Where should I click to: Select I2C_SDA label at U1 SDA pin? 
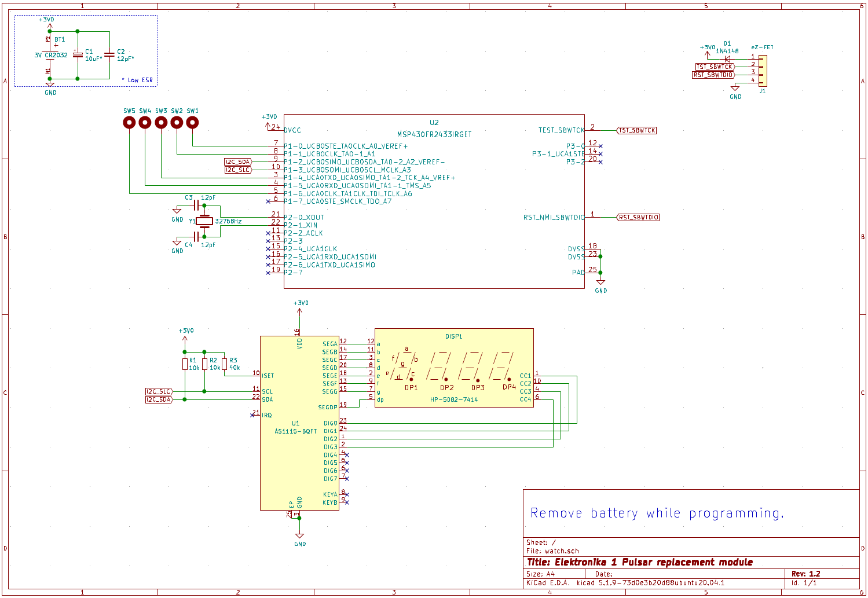159,399
